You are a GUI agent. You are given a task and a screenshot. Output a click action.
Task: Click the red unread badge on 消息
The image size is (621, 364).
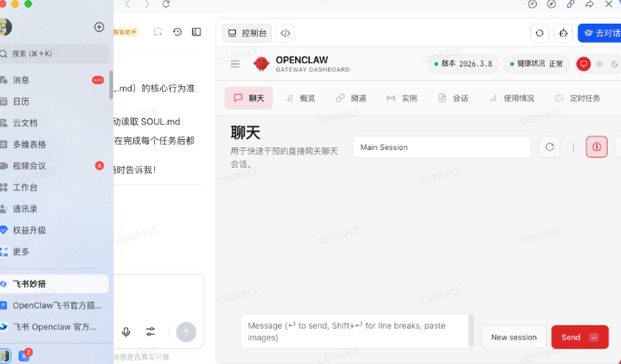click(98, 80)
